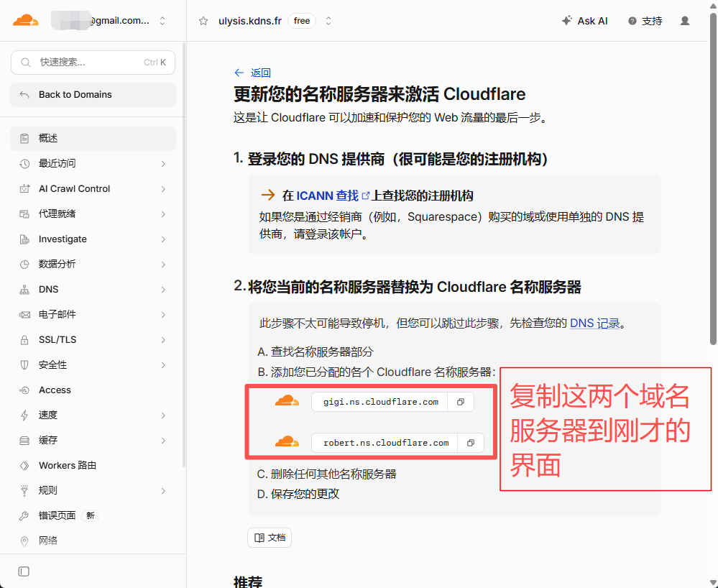Screen dimensions: 718x588
Task: Open the ICANN 查找 link
Action: point(333,196)
